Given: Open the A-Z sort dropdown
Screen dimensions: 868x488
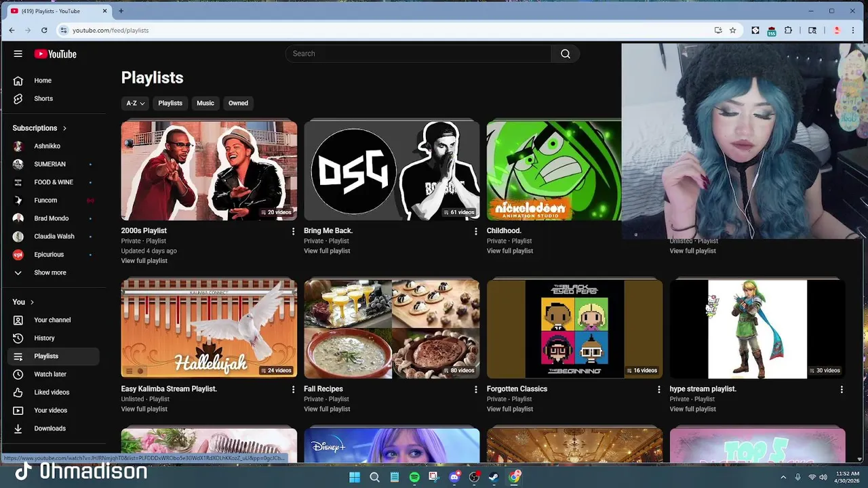Looking at the screenshot, I should coord(135,103).
